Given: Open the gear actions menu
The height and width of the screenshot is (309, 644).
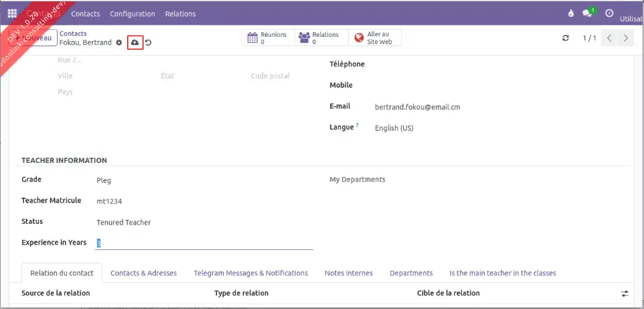Looking at the screenshot, I should (x=119, y=42).
